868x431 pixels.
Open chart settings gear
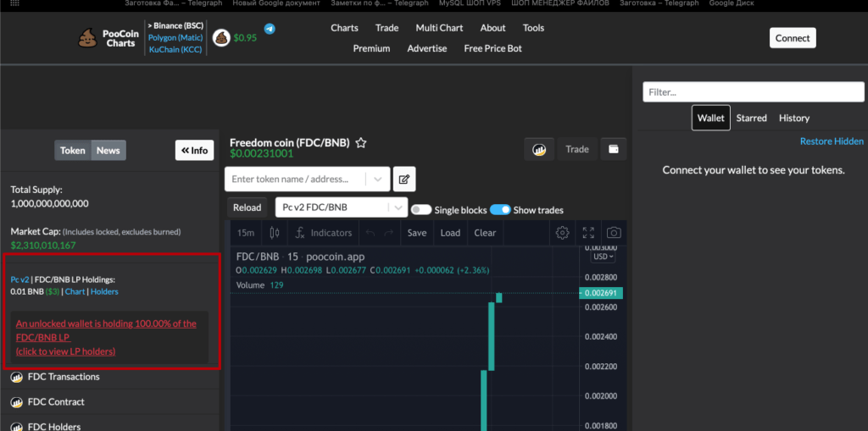(x=563, y=233)
